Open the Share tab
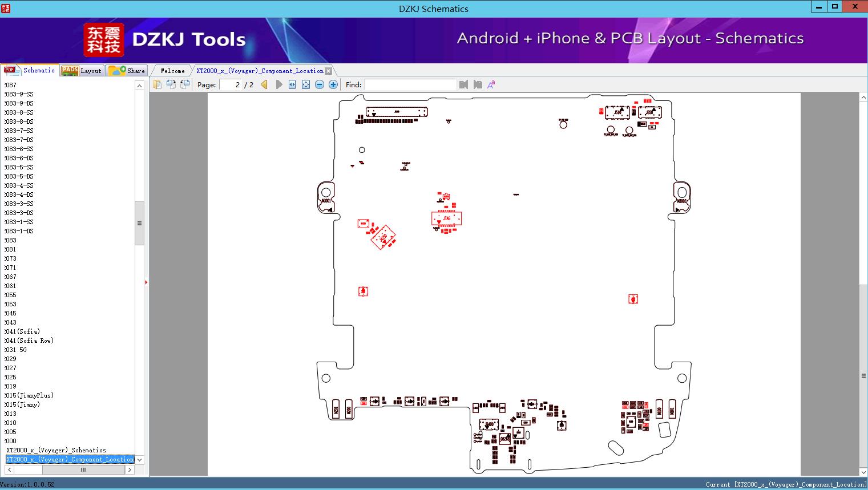This screenshot has width=868, height=490. [127, 70]
